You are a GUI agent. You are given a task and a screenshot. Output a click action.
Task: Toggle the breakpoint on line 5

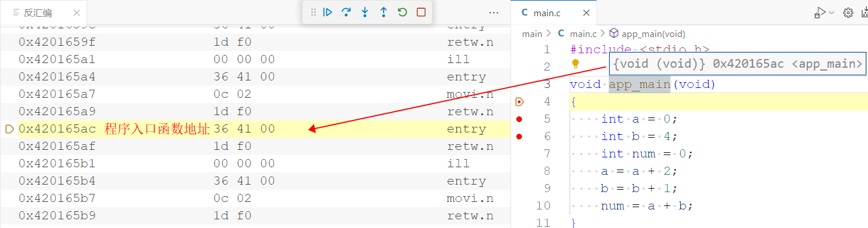[519, 119]
